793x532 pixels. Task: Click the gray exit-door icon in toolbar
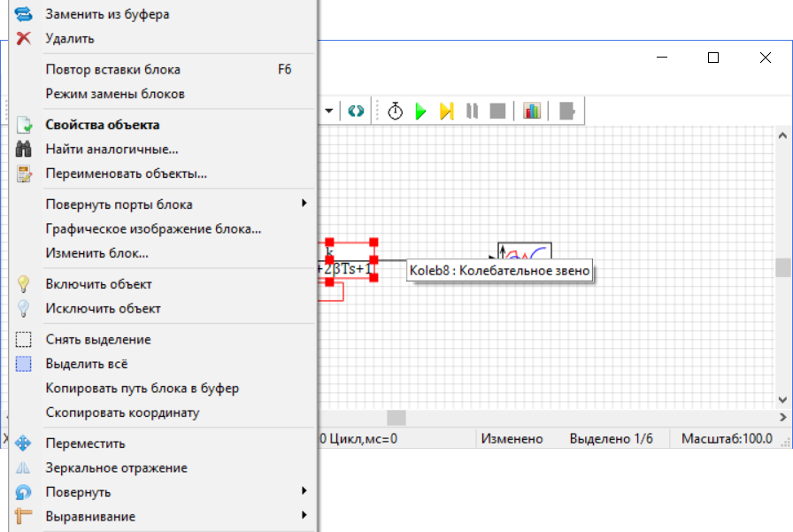point(567,111)
